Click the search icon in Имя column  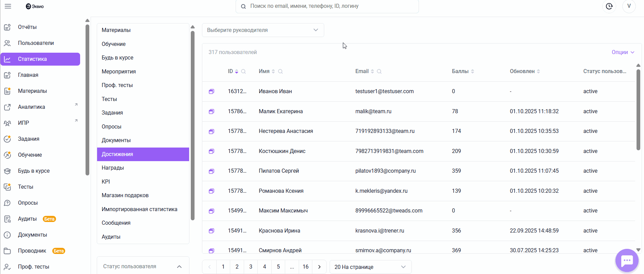[280, 71]
